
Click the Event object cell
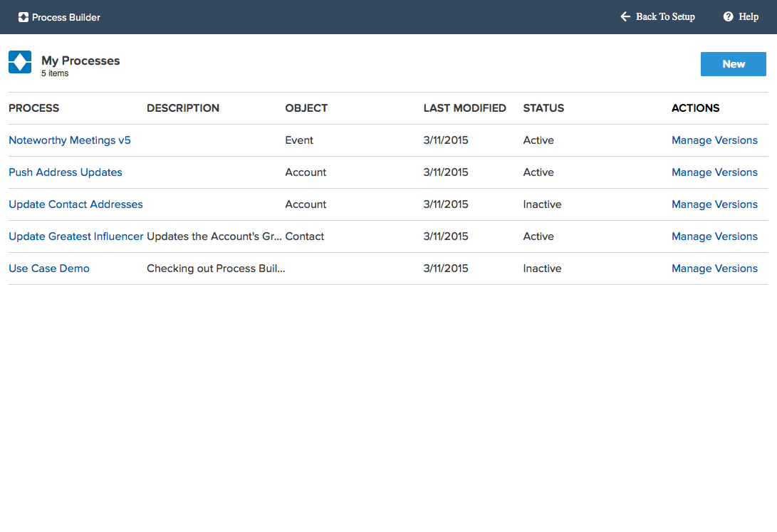pyautogui.click(x=299, y=140)
